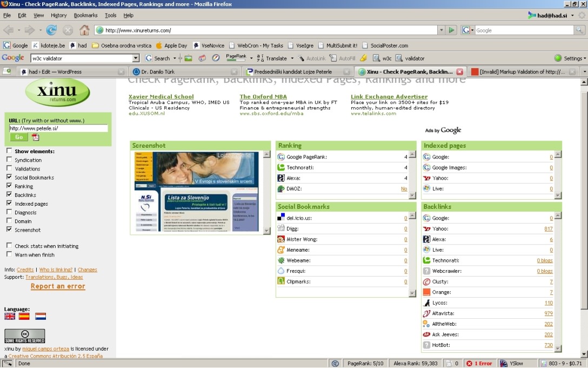Click the Google toolbar Search button
This screenshot has width=588, height=368.
tap(158, 58)
